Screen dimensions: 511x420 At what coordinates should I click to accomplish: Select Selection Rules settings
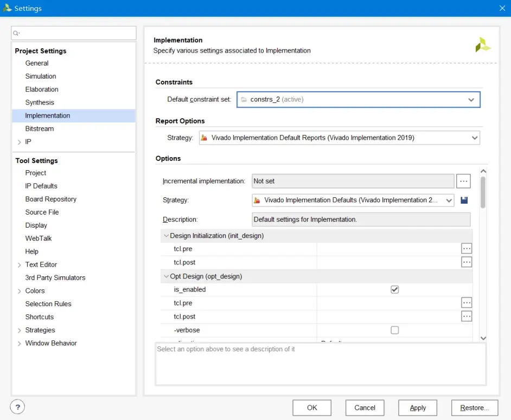[48, 304]
